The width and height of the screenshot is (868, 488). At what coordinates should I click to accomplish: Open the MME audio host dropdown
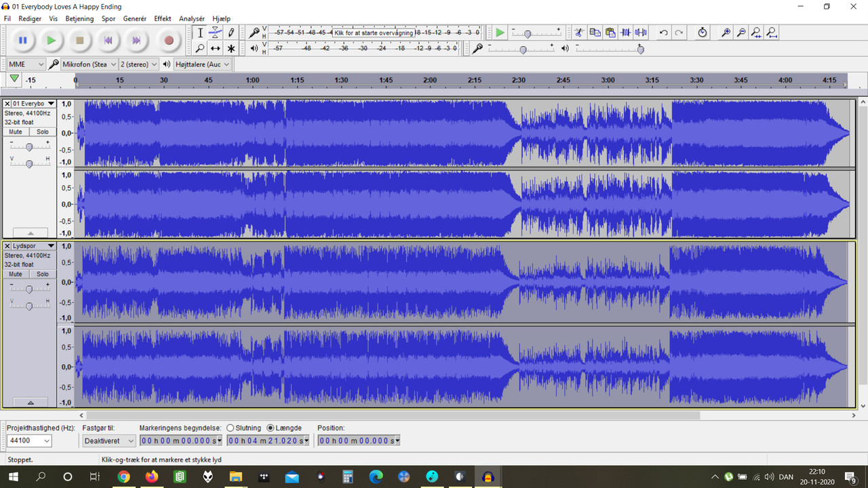coord(26,64)
